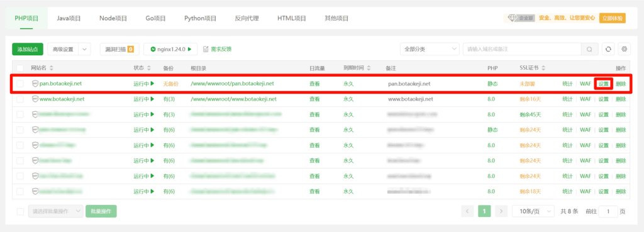The image size is (644, 232).
Task: Click 静态 PHP version of pan.botaokeji.net
Action: tap(492, 84)
